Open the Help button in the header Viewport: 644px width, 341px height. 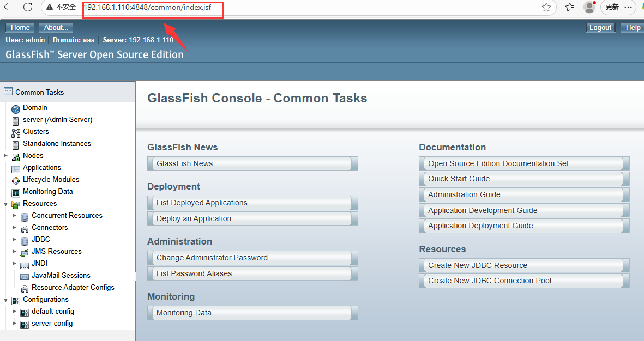point(633,27)
